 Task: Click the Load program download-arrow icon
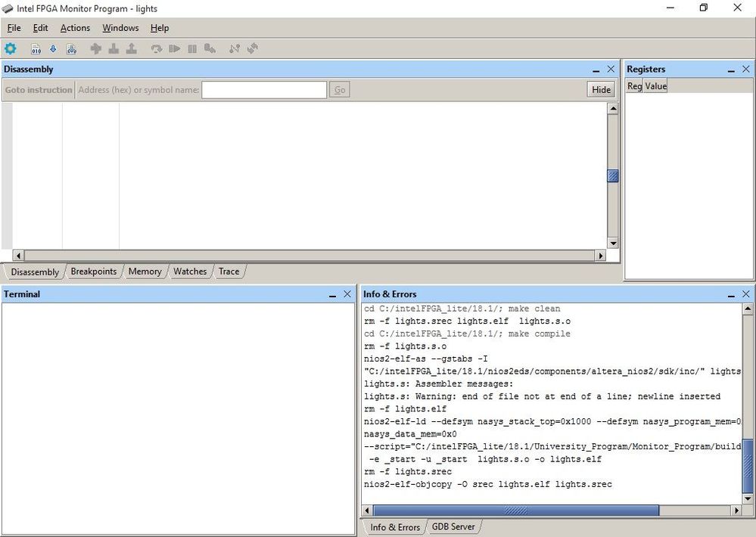click(x=53, y=48)
